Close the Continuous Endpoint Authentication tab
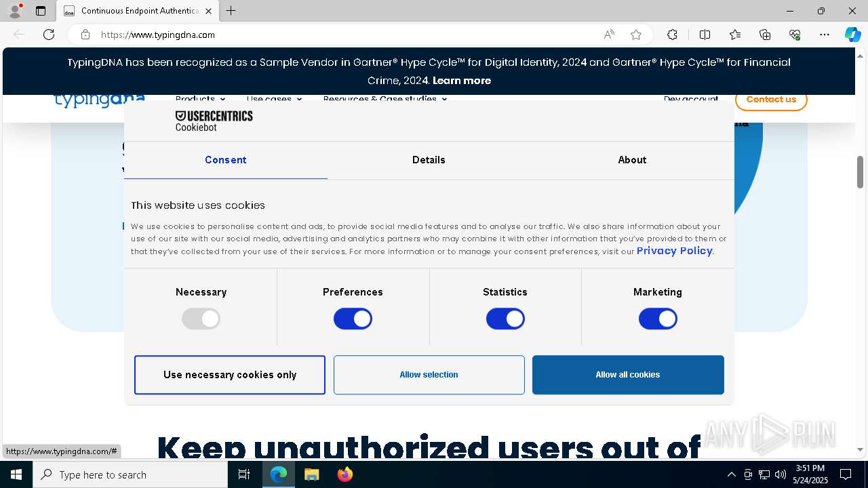Image resolution: width=868 pixels, height=488 pixels. pos(208,11)
